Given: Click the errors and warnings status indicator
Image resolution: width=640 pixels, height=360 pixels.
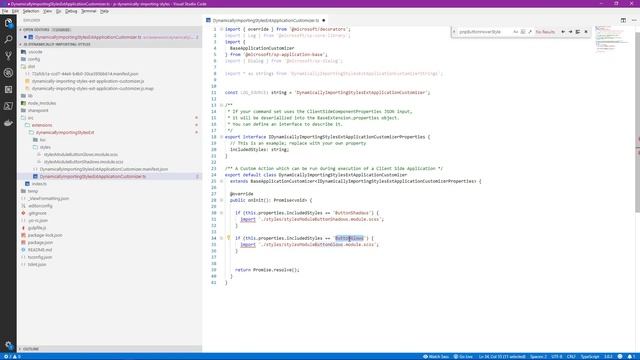Looking at the screenshot, I should click(12, 356).
